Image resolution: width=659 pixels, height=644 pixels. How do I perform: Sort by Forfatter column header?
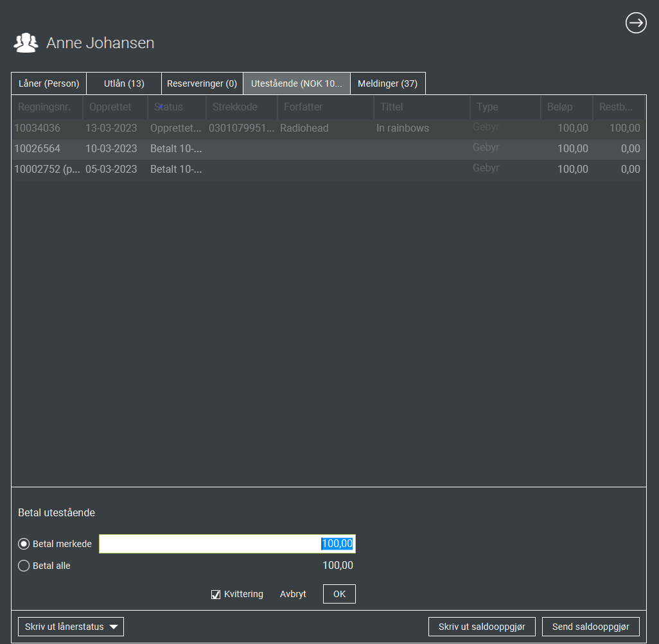pyautogui.click(x=325, y=107)
